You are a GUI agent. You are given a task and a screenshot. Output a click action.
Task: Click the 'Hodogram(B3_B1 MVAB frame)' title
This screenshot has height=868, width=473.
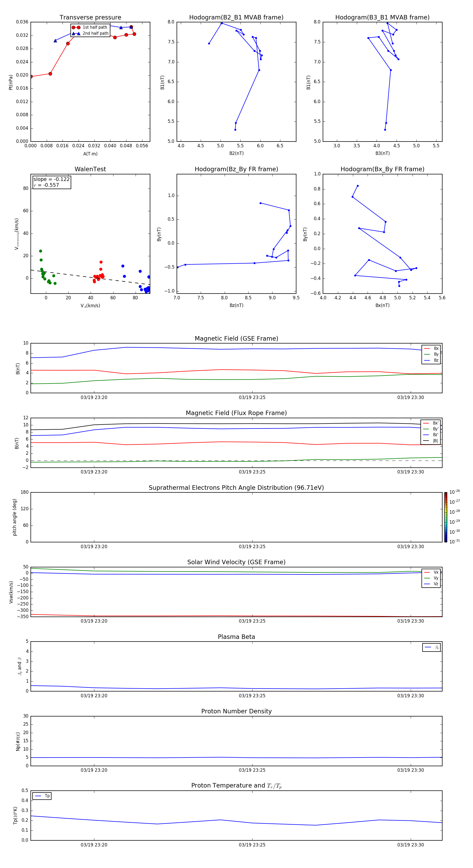[382, 18]
